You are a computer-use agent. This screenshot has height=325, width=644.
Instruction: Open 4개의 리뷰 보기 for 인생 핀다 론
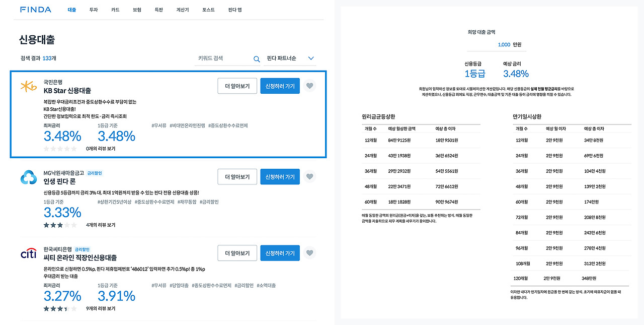[101, 225]
